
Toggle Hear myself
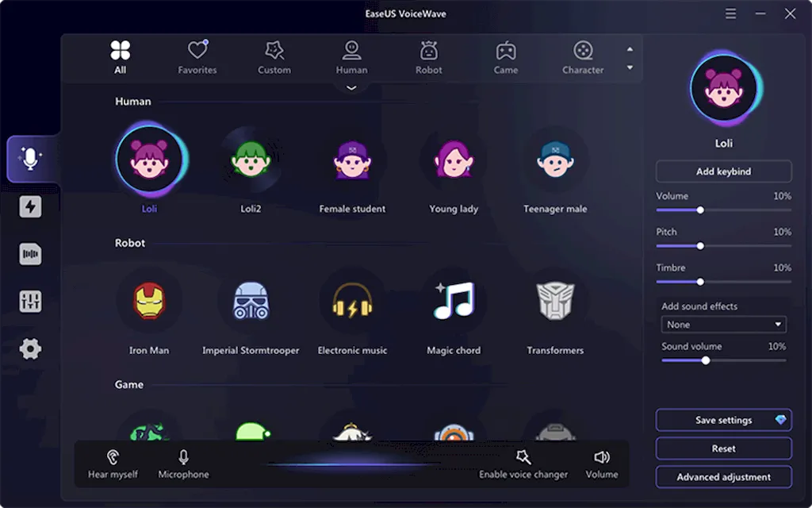click(113, 464)
